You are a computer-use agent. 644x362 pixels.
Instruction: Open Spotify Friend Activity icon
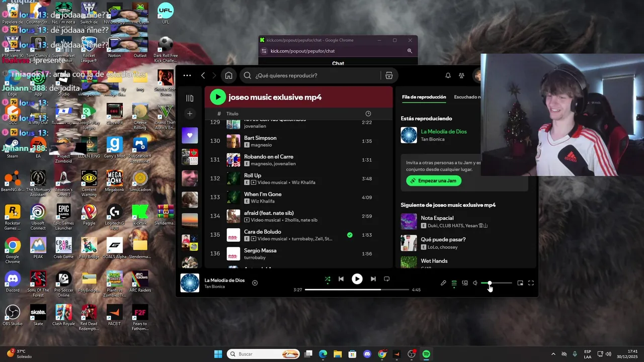(x=461, y=75)
